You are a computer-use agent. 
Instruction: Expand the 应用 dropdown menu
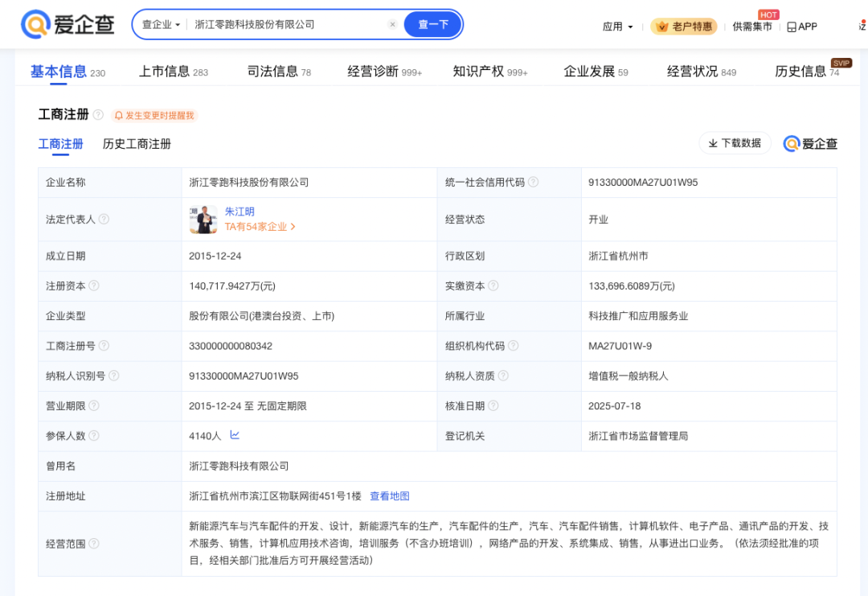[617, 27]
